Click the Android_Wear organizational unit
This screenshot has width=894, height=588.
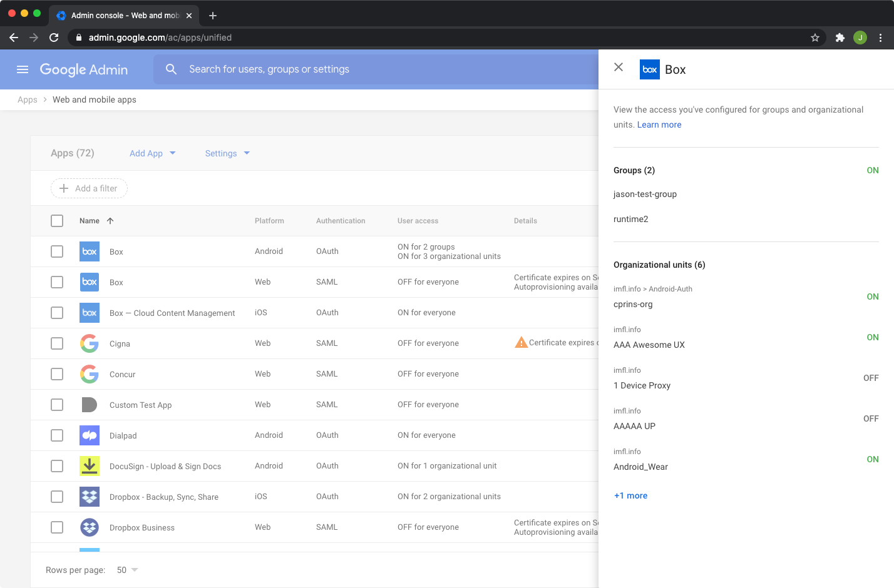640,467
